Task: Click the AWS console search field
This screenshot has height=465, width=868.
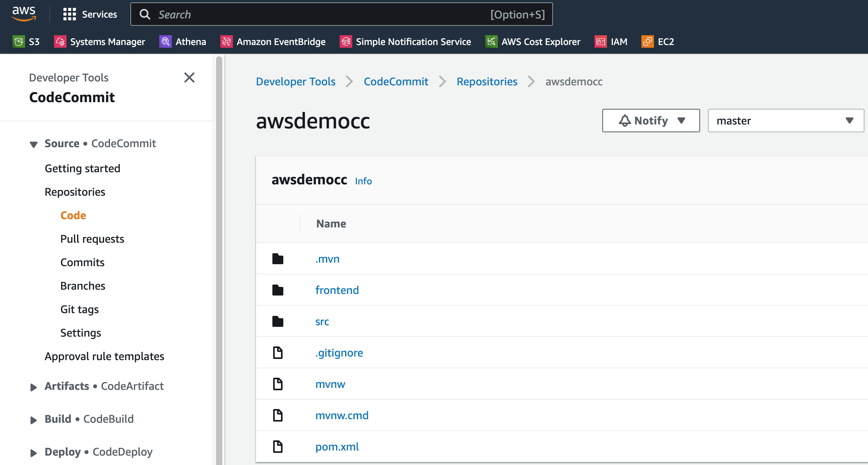Action: [341, 14]
